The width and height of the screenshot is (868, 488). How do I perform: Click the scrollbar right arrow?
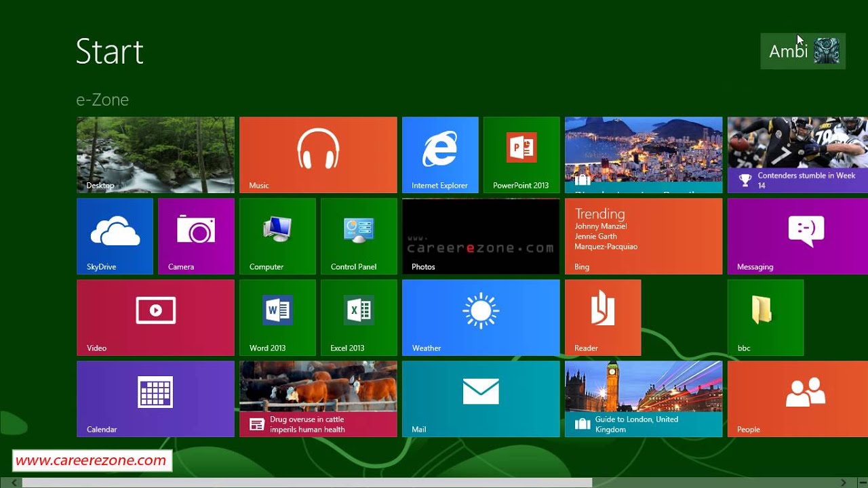844,483
